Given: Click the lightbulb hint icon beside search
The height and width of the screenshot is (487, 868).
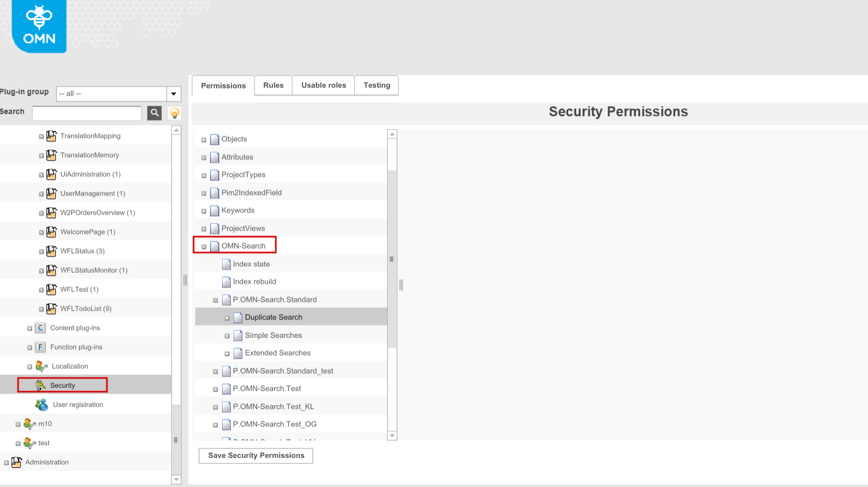Looking at the screenshot, I should pyautogui.click(x=174, y=113).
